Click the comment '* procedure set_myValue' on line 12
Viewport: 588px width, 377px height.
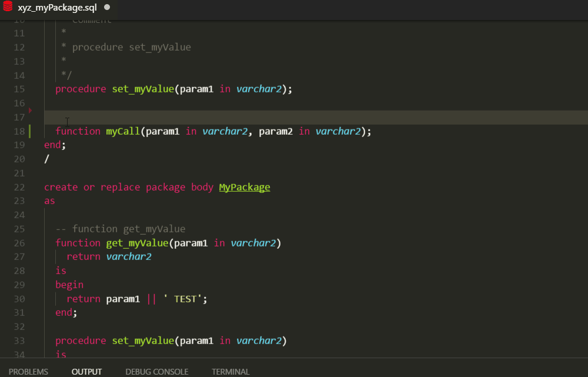click(x=126, y=47)
